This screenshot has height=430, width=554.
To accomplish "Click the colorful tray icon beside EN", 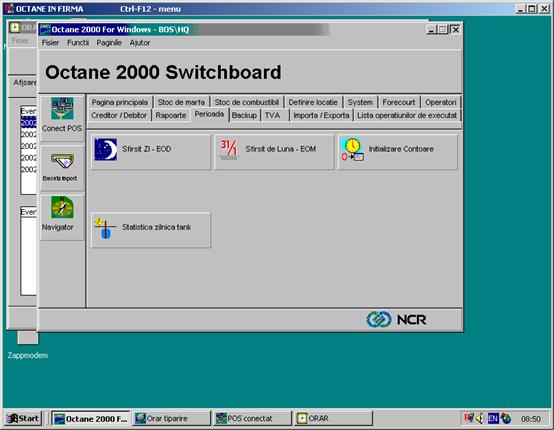I will pos(506,419).
